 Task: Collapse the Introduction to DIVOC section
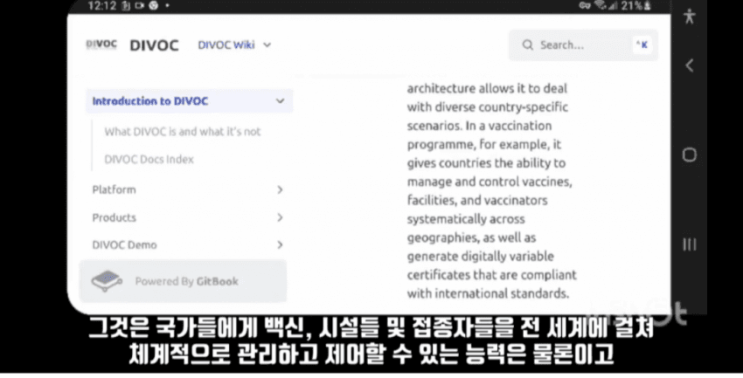[x=280, y=101]
